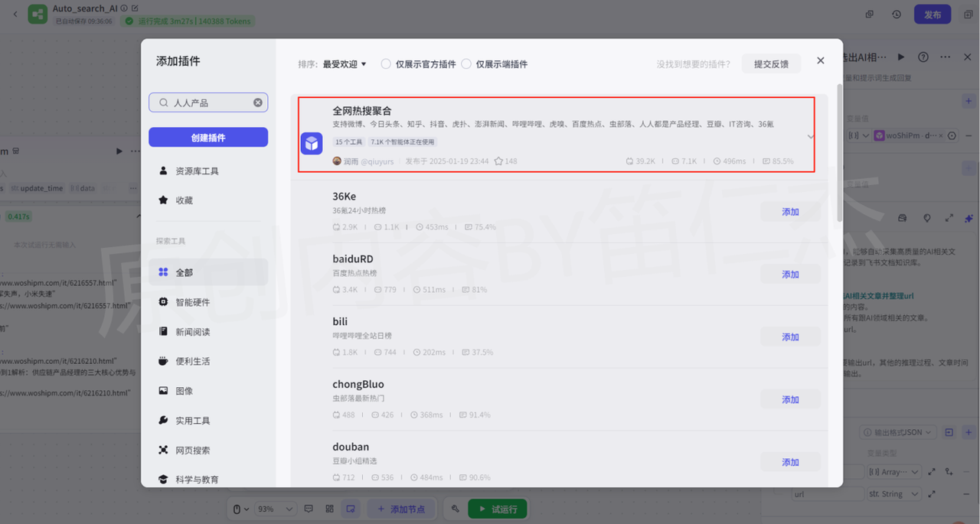Open the prompt library lightbulb icon
The height and width of the screenshot is (524, 980).
(927, 218)
